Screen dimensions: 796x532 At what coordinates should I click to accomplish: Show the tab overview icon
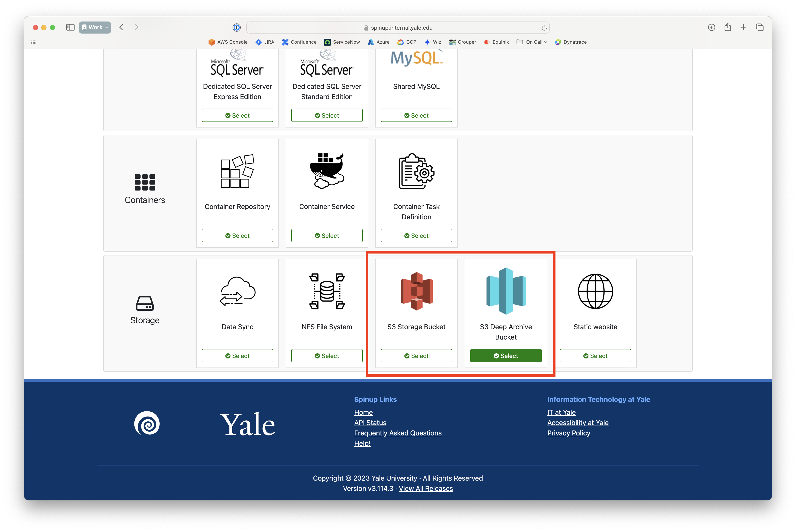pyautogui.click(x=760, y=28)
